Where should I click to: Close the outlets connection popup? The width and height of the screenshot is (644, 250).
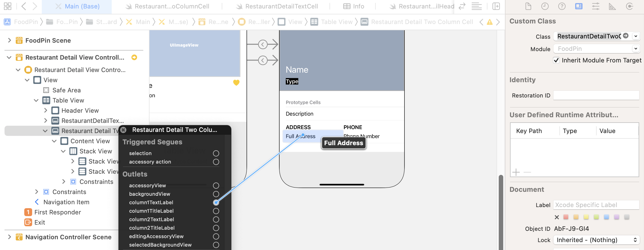pos(123,130)
